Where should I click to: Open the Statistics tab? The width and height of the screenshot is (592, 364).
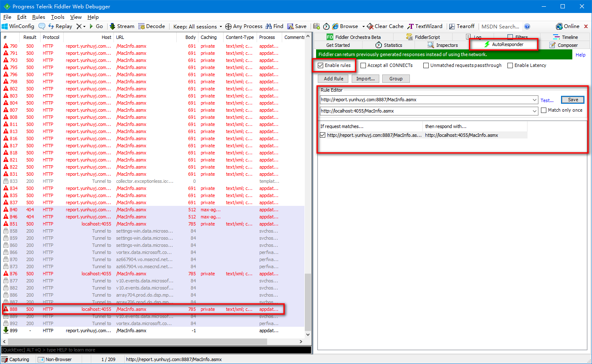pos(389,45)
